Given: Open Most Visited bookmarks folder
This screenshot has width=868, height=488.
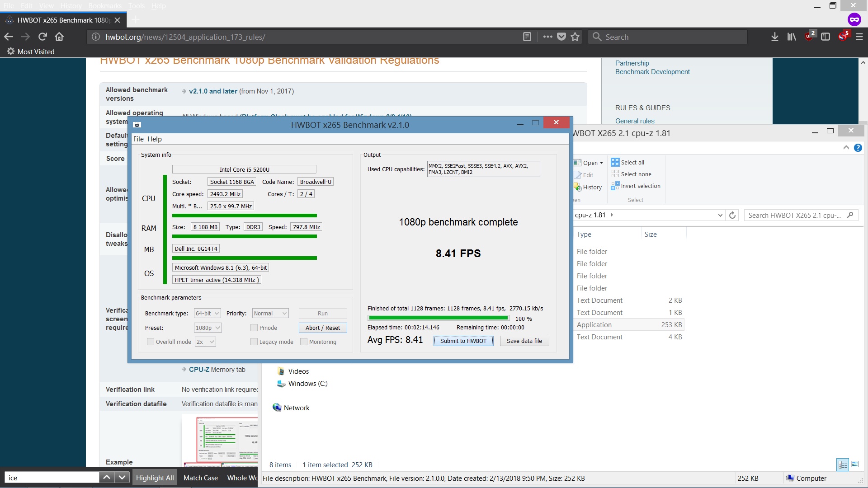Looking at the screenshot, I should click(x=31, y=52).
